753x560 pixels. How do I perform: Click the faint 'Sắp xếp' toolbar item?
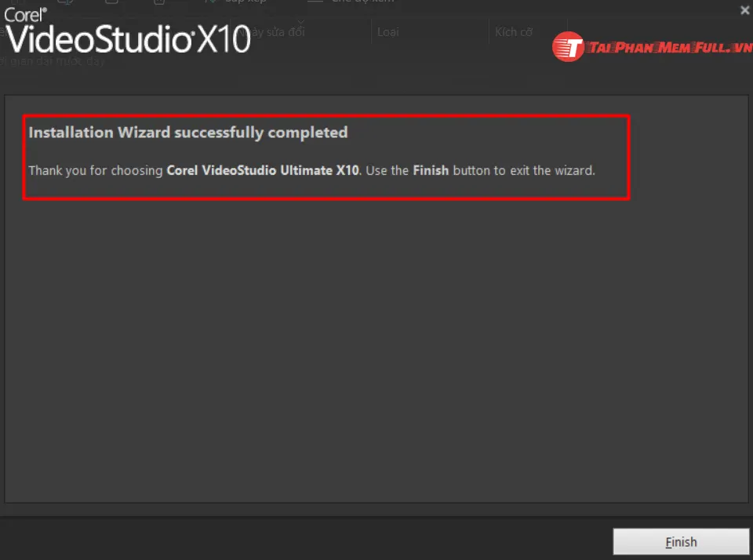246,2
